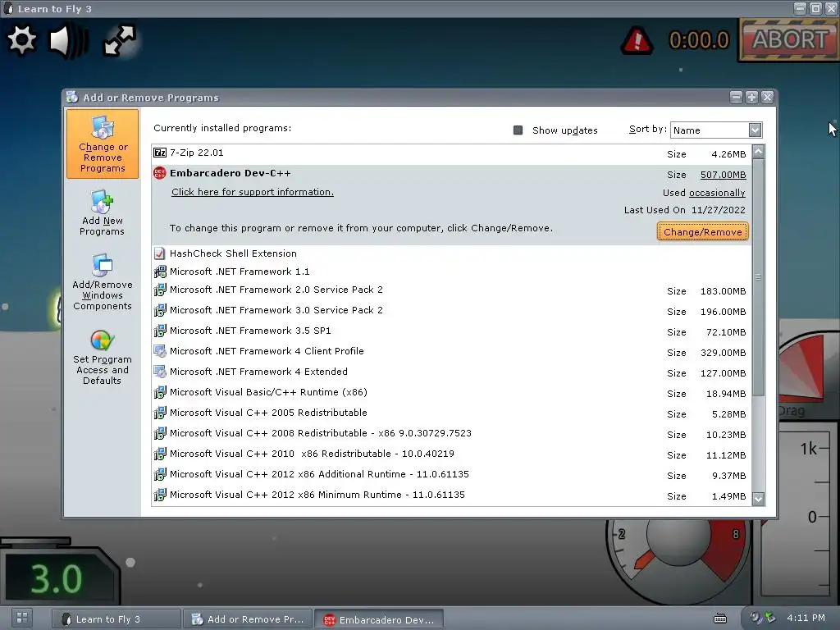Select .NET Framework 2.0 Service Pack 2 icon
Viewport: 840px width, 630px height.
click(x=160, y=290)
